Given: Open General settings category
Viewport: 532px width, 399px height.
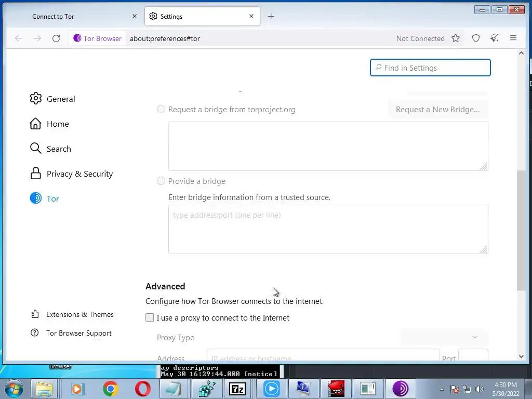Looking at the screenshot, I should point(52,99).
